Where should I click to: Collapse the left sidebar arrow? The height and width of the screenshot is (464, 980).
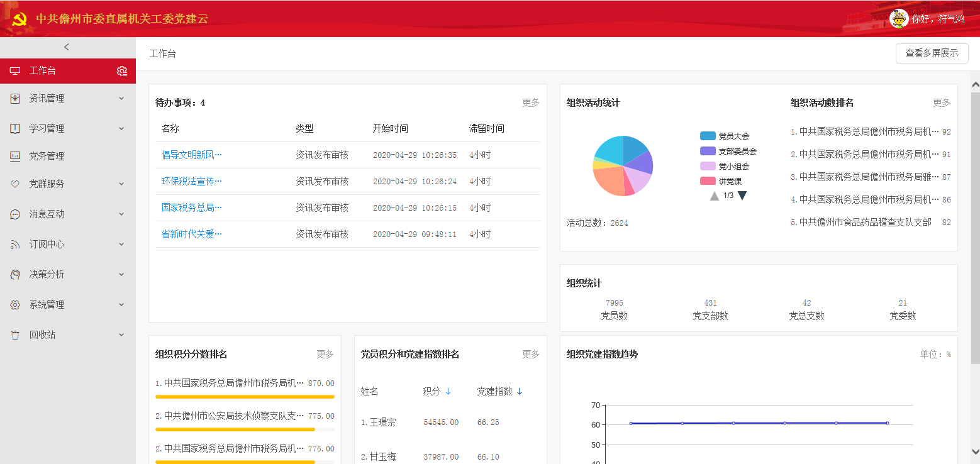67,47
